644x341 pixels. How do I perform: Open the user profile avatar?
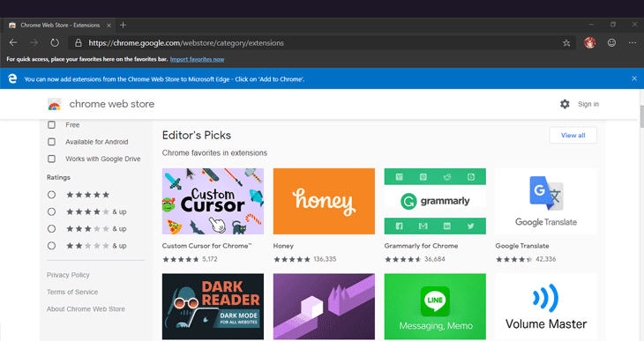tap(590, 42)
